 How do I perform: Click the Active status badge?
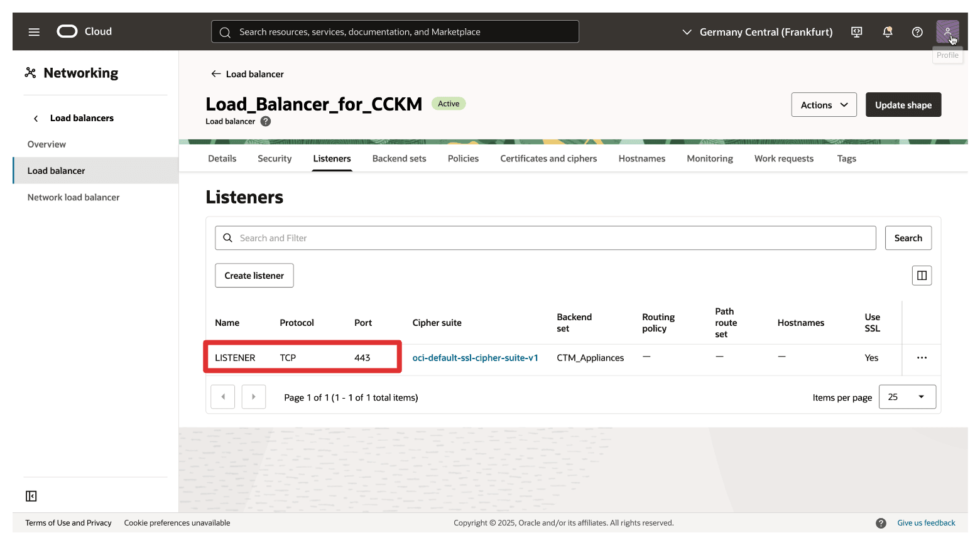point(449,104)
